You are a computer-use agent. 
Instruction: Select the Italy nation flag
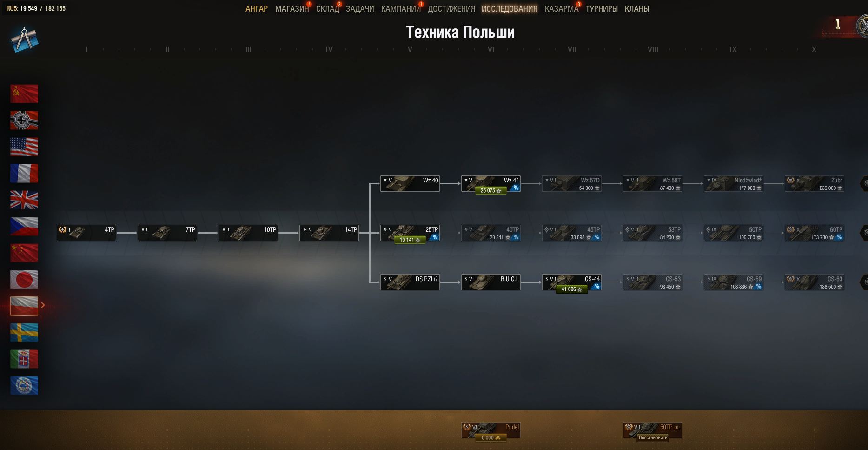pos(24,359)
